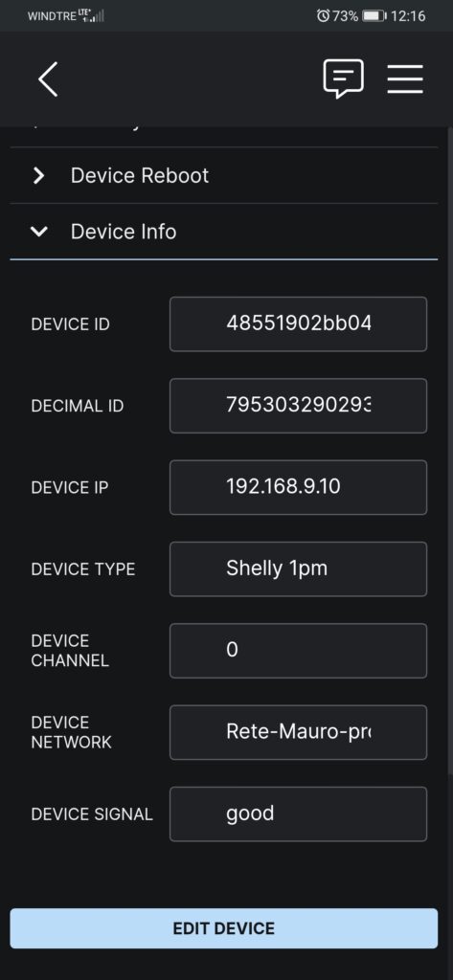Image resolution: width=453 pixels, height=980 pixels.
Task: Select the Device ID field 48551902bb04
Action: pos(299,323)
